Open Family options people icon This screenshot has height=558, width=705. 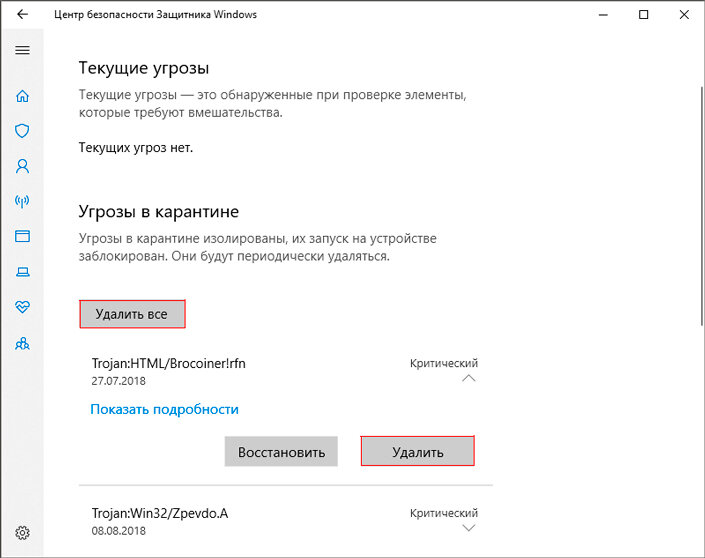22,344
